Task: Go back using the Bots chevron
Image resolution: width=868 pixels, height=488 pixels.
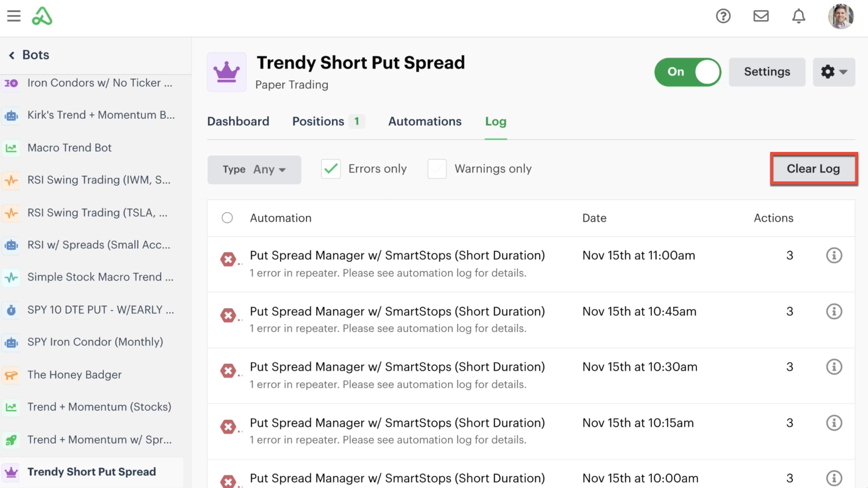Action: 12,55
